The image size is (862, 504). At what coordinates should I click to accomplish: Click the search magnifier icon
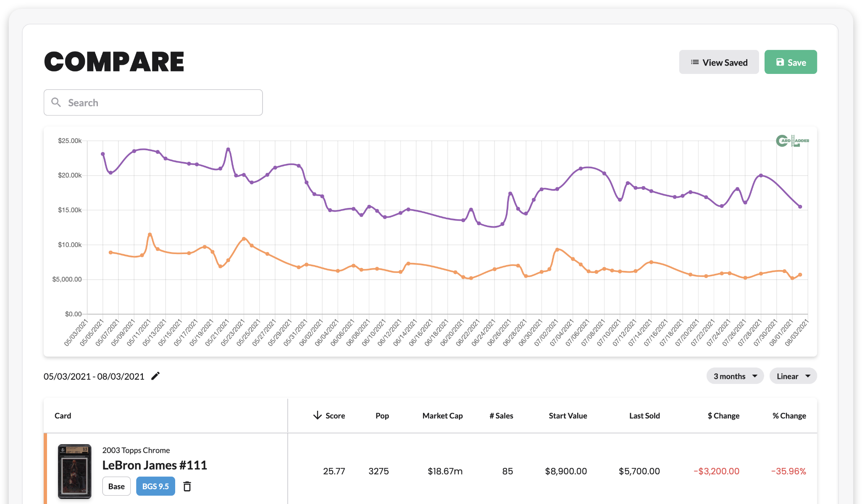(x=56, y=102)
